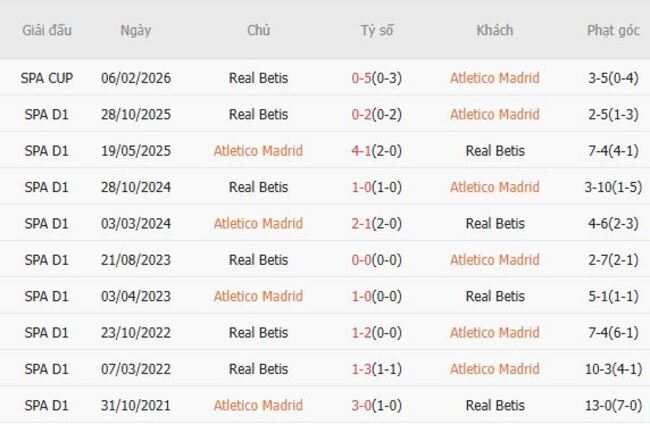Click the Tỷ số column header

point(377,30)
